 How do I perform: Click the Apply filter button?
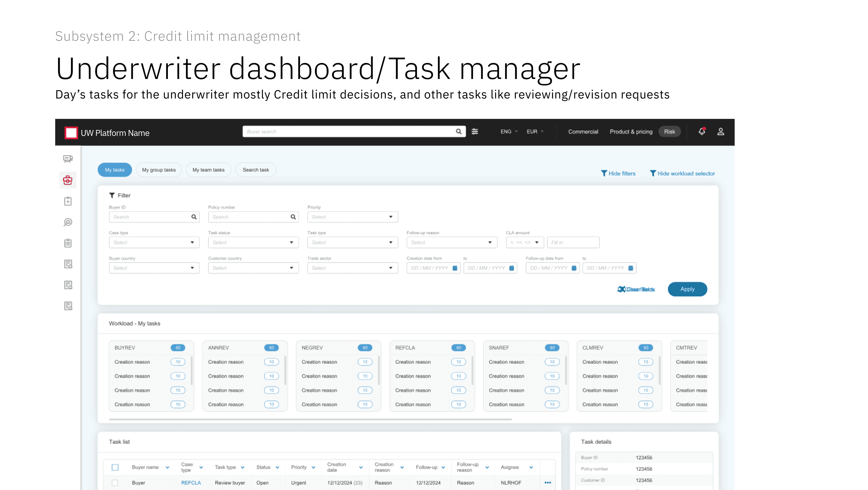click(687, 289)
